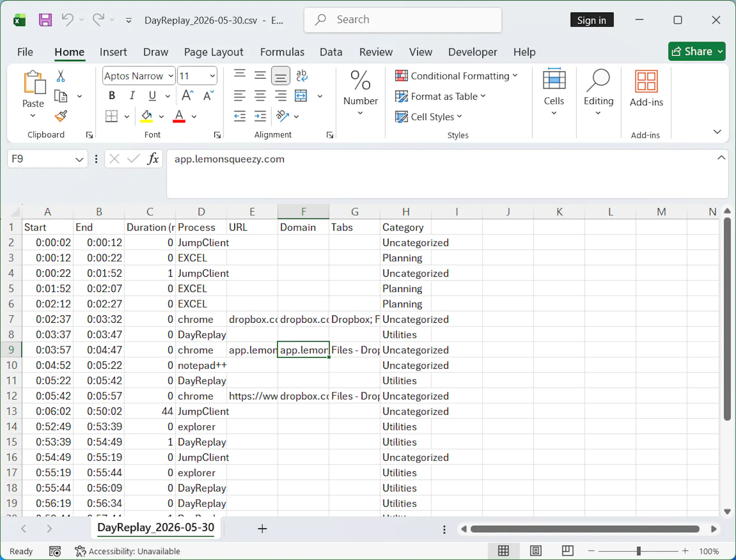Switch to the Developer tab
The image size is (736, 560).
tap(472, 52)
